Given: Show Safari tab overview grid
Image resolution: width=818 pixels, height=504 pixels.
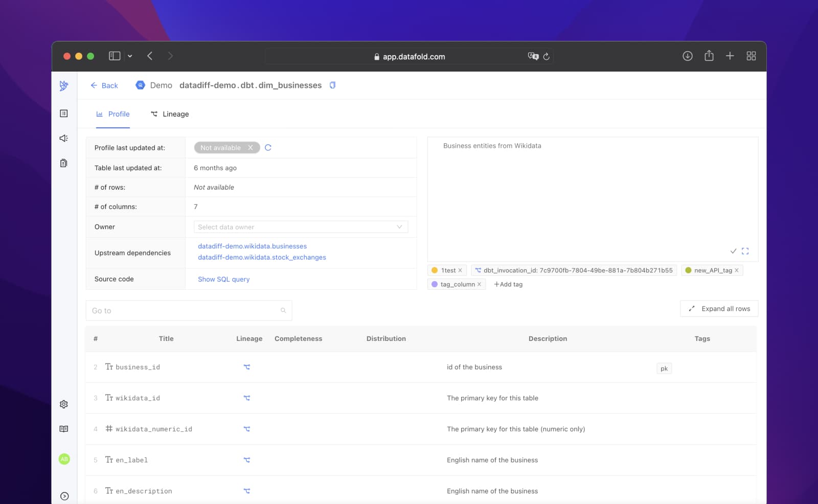Looking at the screenshot, I should (752, 56).
